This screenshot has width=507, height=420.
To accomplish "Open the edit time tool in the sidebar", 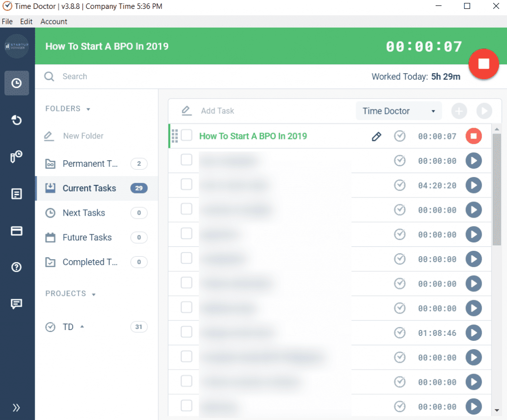I will (16, 156).
